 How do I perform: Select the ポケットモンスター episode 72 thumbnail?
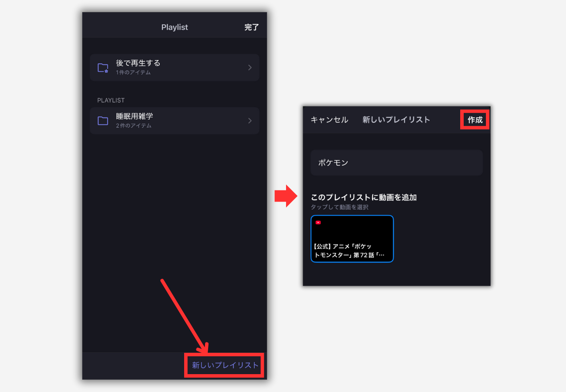352,239
